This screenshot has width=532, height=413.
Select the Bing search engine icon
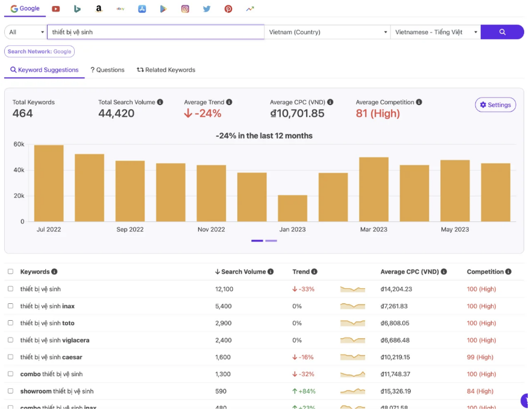77,9
